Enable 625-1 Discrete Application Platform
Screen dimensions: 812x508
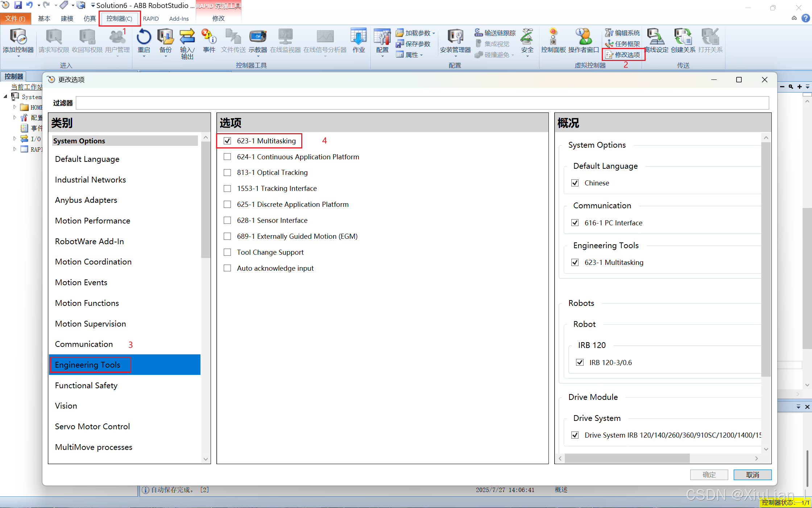(227, 204)
